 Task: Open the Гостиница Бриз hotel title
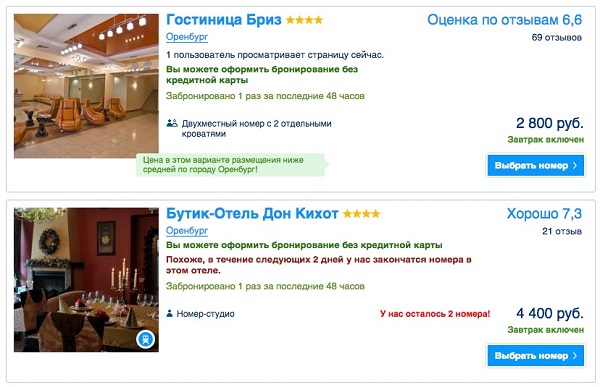223,20
